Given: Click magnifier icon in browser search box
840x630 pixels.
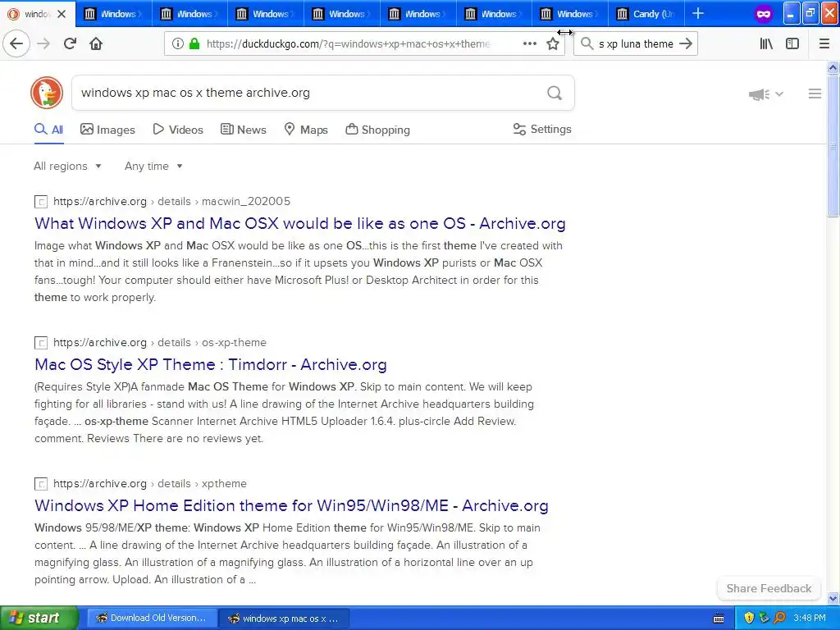Looking at the screenshot, I should click(x=587, y=44).
